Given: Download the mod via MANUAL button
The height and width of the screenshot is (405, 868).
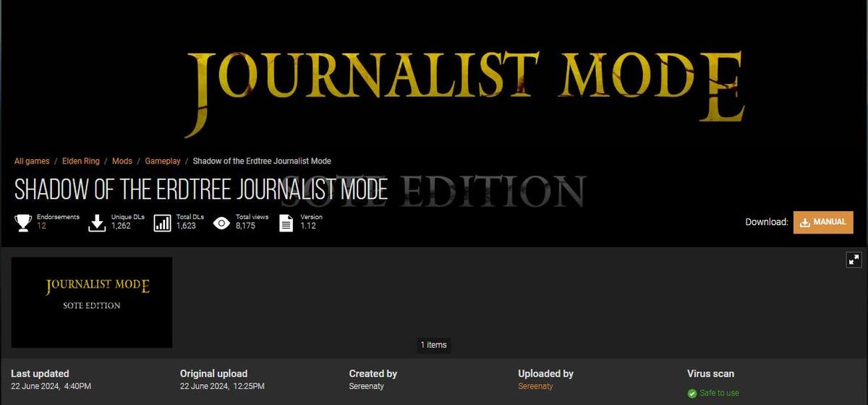Looking at the screenshot, I should pos(823,222).
